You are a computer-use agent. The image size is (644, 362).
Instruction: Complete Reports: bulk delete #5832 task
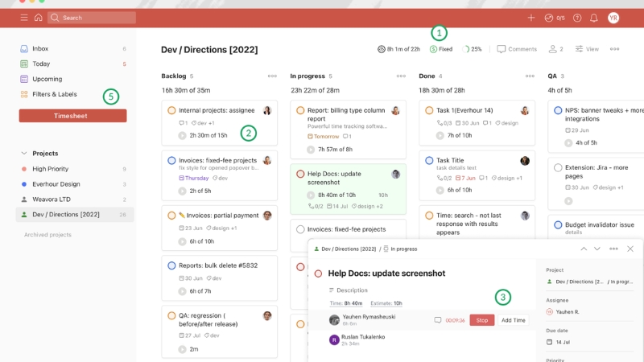(x=171, y=265)
